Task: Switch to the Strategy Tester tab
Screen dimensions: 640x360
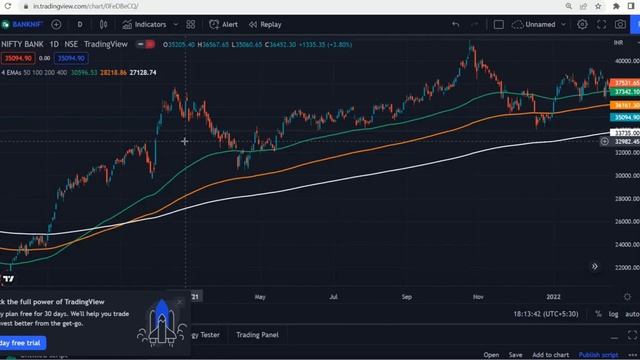Action: pos(205,335)
